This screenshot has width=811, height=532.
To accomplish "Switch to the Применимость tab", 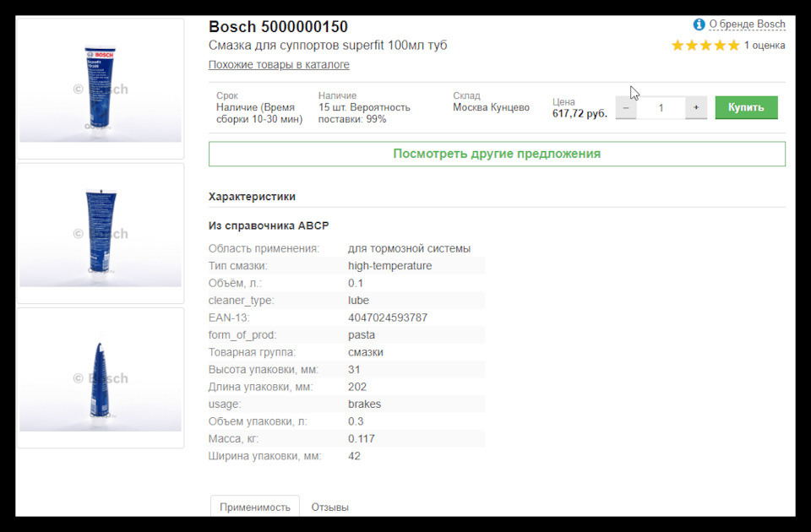I will [x=254, y=507].
